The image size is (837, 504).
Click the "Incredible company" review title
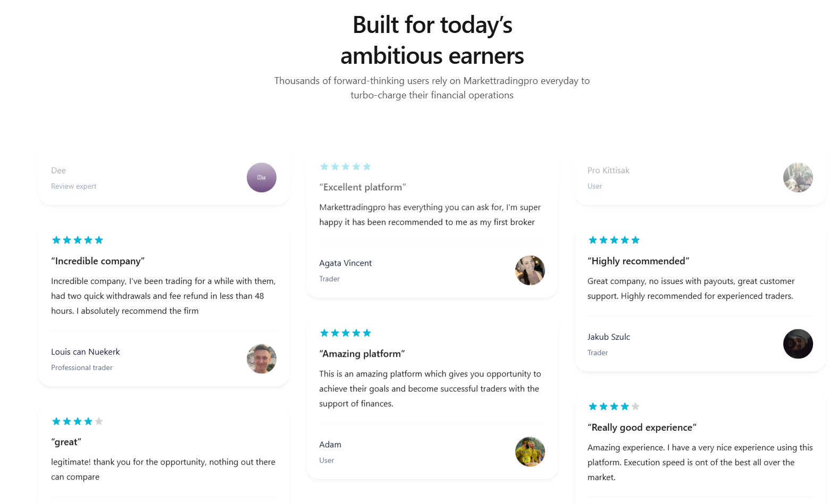click(x=98, y=261)
